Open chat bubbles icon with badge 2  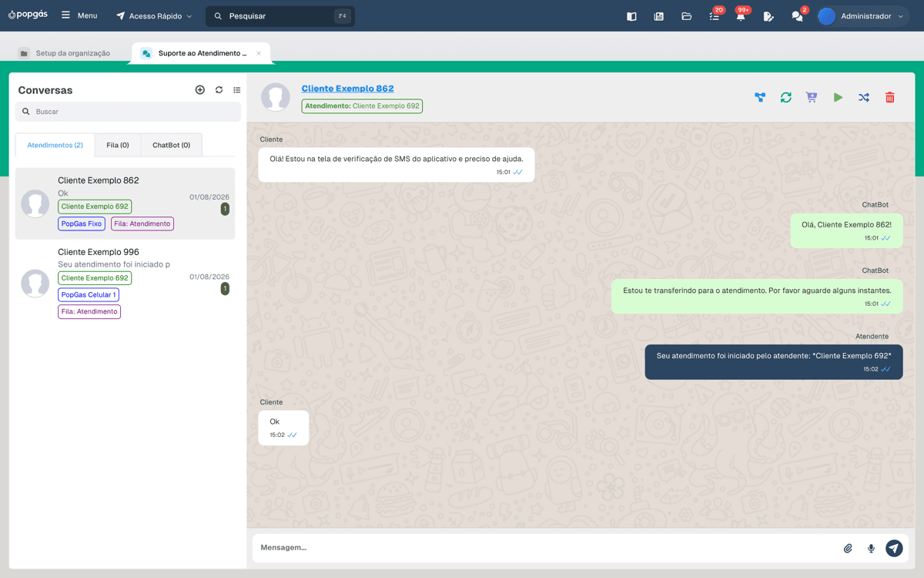pyautogui.click(x=798, y=15)
